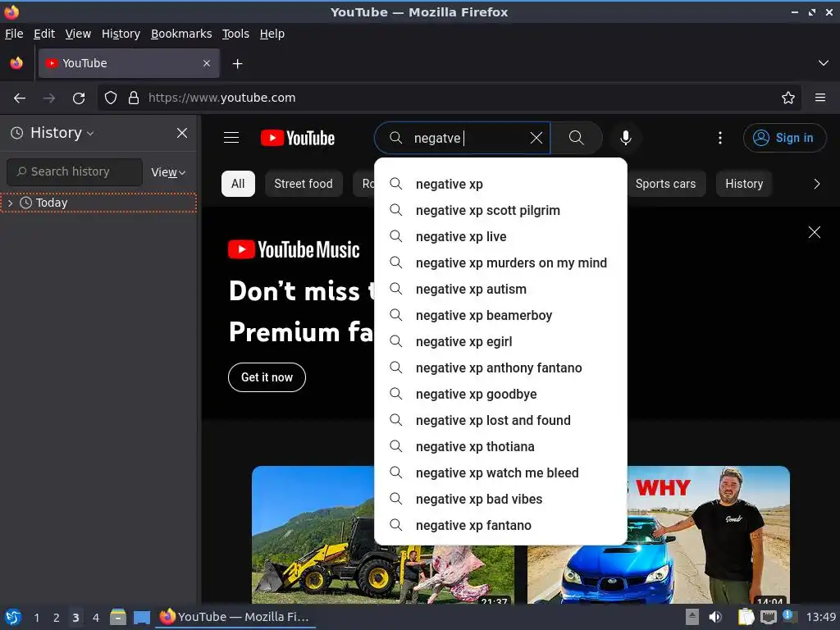Open the History menu in menu bar
The height and width of the screenshot is (630, 840).
121,34
